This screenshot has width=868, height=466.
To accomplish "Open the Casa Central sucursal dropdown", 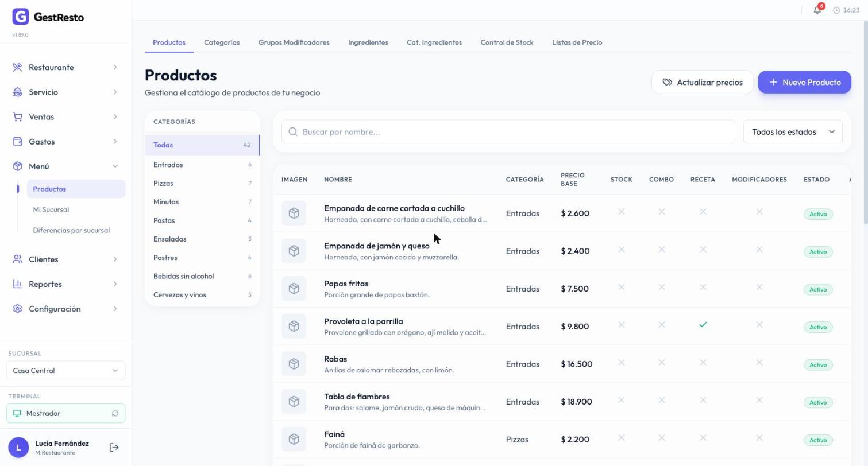I will click(65, 371).
